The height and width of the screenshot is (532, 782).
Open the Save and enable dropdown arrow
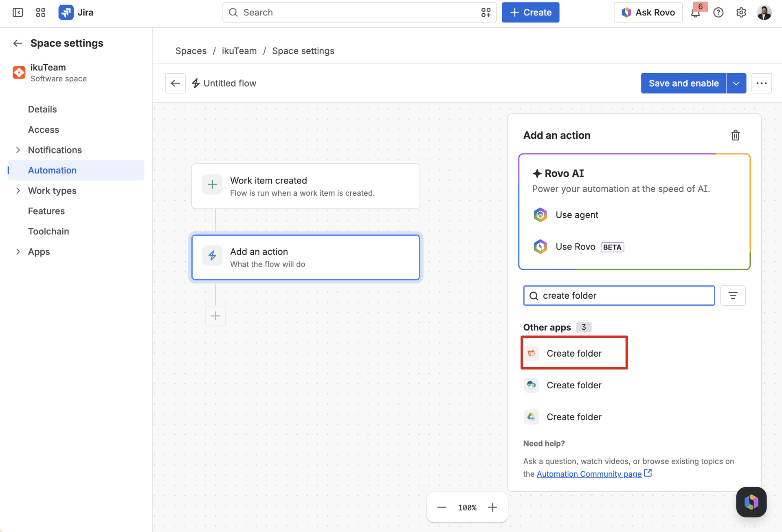click(x=736, y=83)
